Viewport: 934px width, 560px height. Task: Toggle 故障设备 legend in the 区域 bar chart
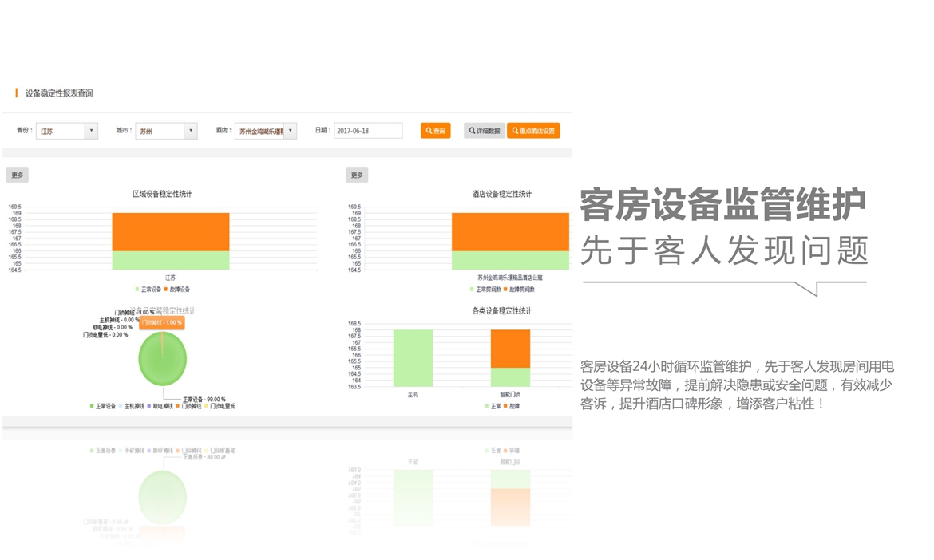pyautogui.click(x=178, y=290)
